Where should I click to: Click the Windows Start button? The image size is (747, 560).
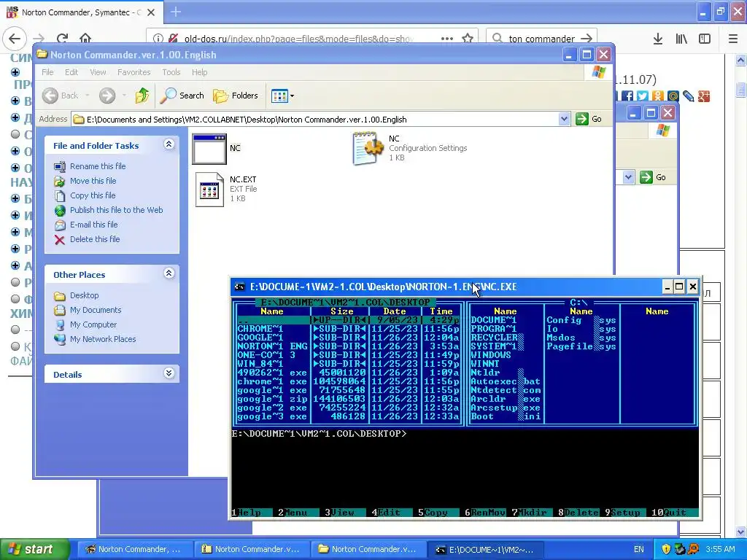click(35, 549)
